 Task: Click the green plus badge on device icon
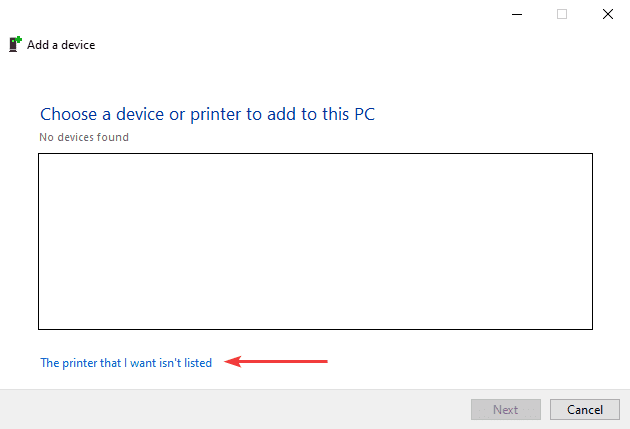click(17, 40)
